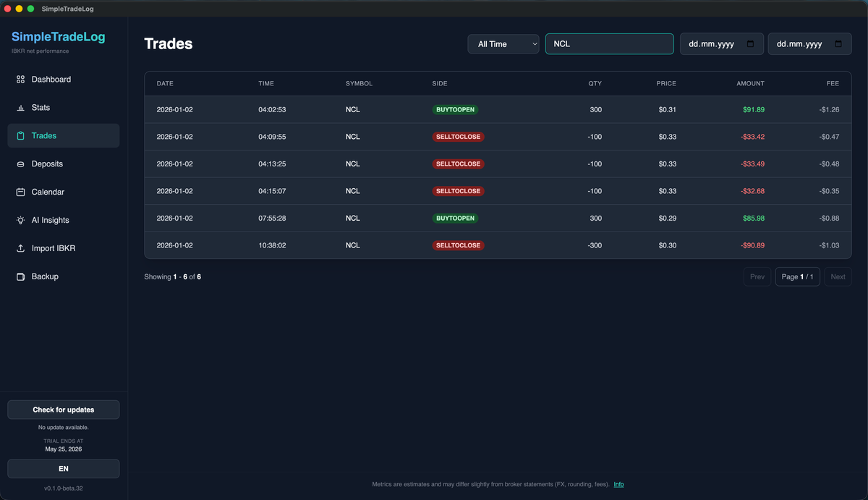This screenshot has height=500, width=868.
Task: Click the BUYTOOPEN badge at 04:02:53
Action: [x=455, y=110]
